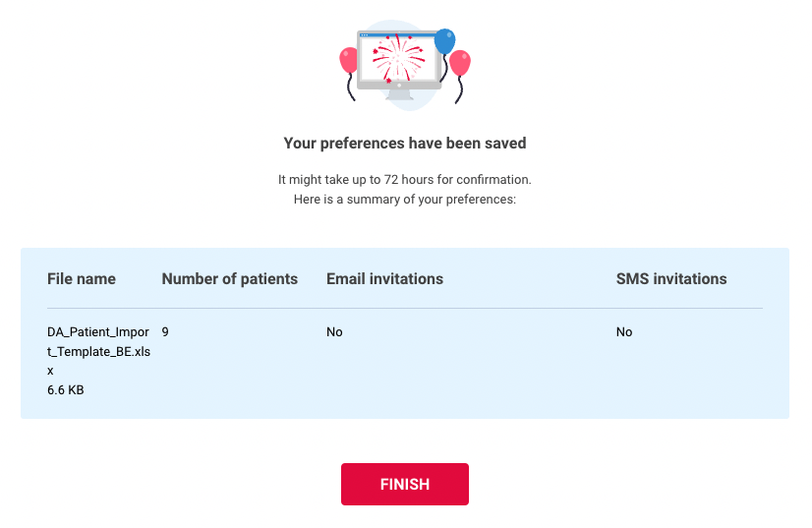Click the File name column header
Screen dimensions: 812x528
82,279
